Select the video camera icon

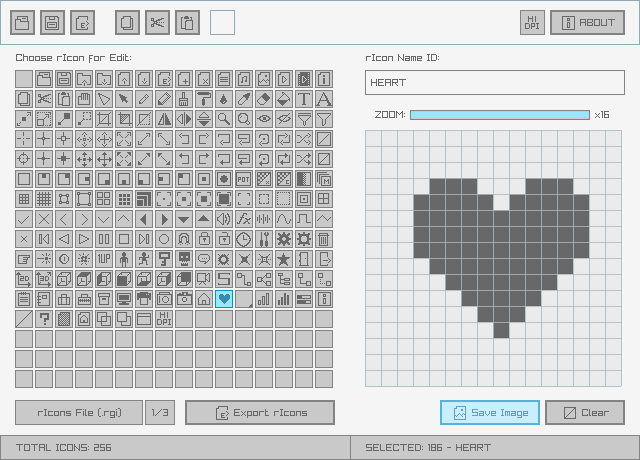click(x=204, y=279)
